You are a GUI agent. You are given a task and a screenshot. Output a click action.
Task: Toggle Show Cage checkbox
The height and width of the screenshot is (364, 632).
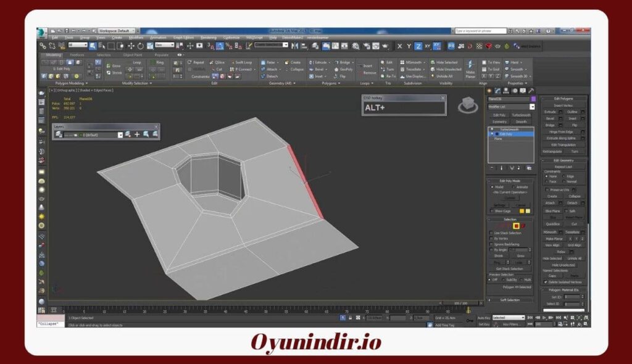491,211
